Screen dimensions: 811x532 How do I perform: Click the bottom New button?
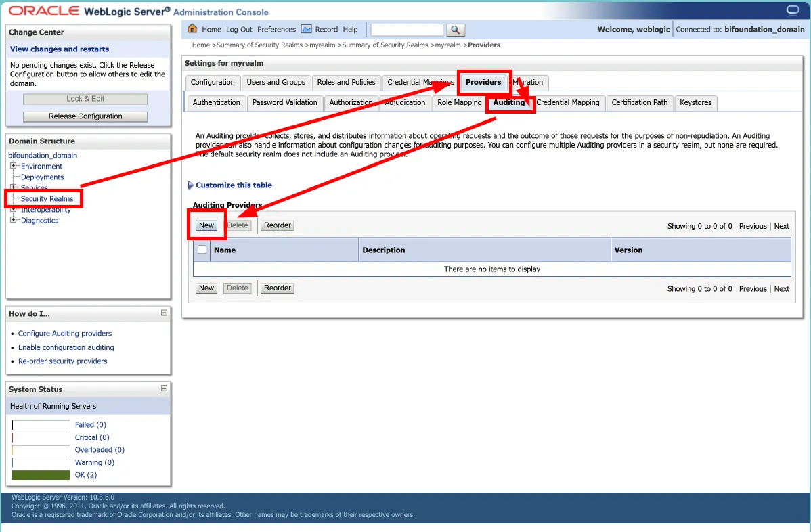[x=206, y=288]
